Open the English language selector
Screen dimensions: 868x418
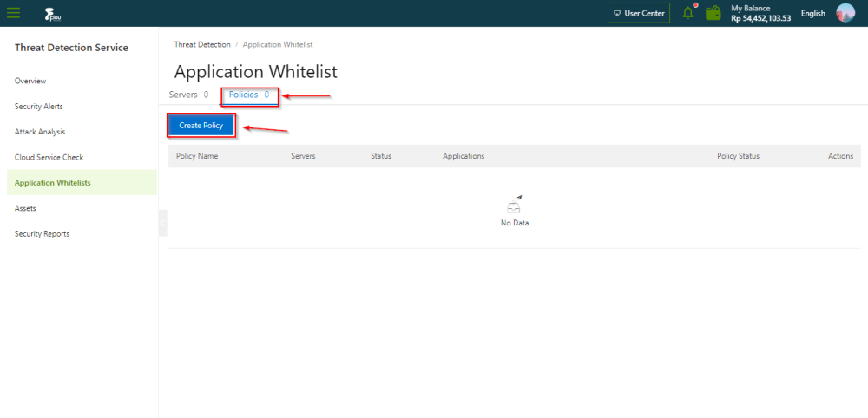point(812,13)
